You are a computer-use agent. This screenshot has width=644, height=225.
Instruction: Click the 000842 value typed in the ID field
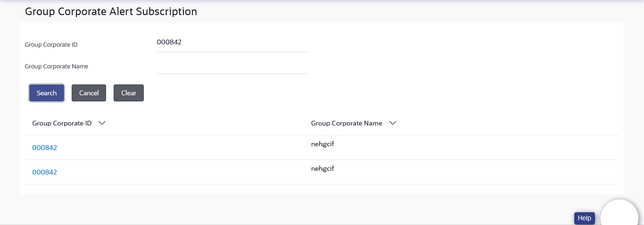point(169,42)
